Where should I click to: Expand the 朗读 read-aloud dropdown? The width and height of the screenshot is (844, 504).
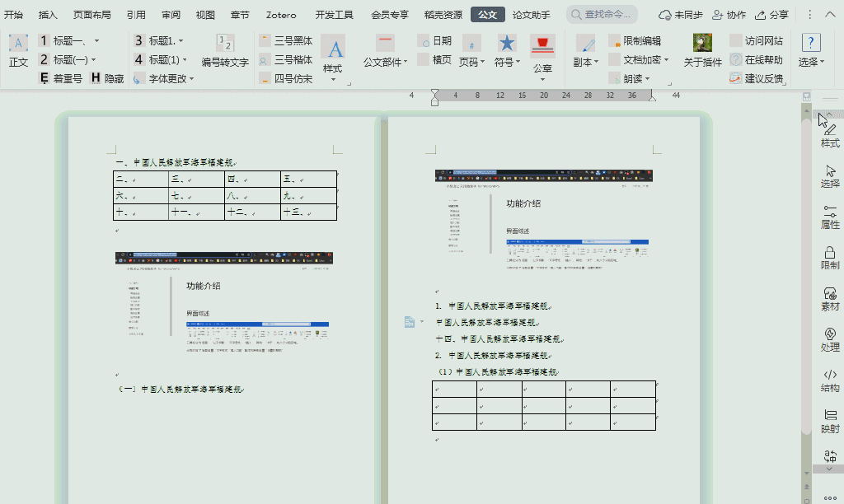[647, 79]
